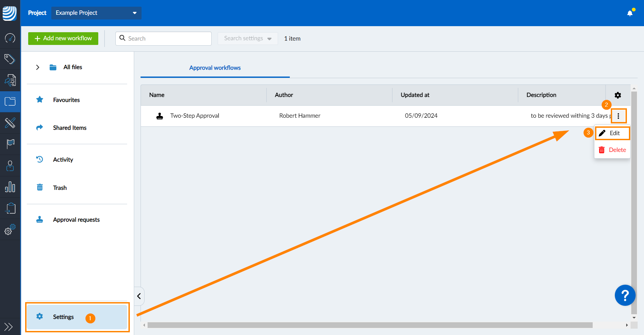Sort by the Author column header
644x335 pixels.
pos(284,95)
